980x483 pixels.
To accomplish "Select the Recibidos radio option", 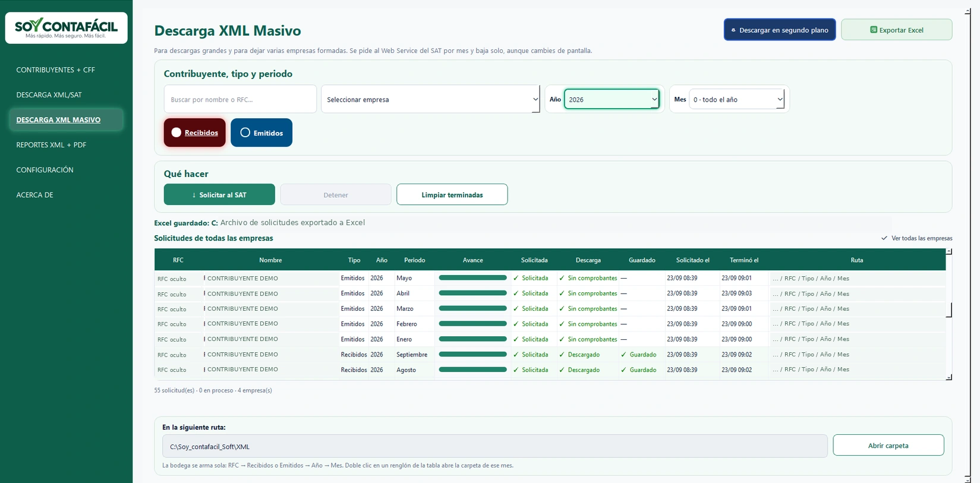I will click(x=195, y=132).
